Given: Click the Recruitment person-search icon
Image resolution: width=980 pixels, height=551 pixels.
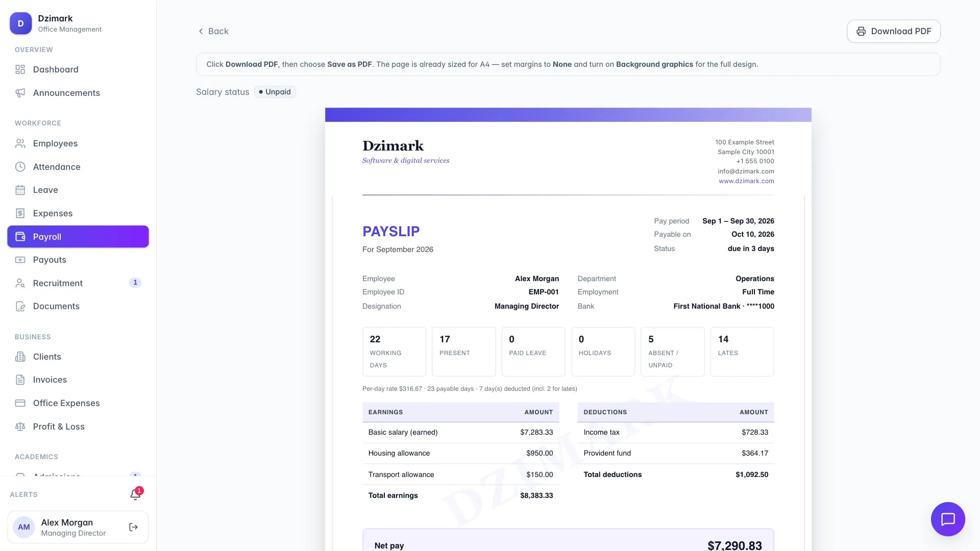Looking at the screenshot, I should coord(20,283).
